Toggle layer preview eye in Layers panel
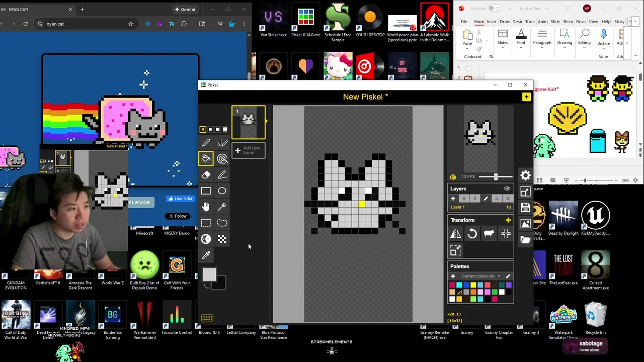Image resolution: width=644 pixels, height=362 pixels. click(507, 189)
